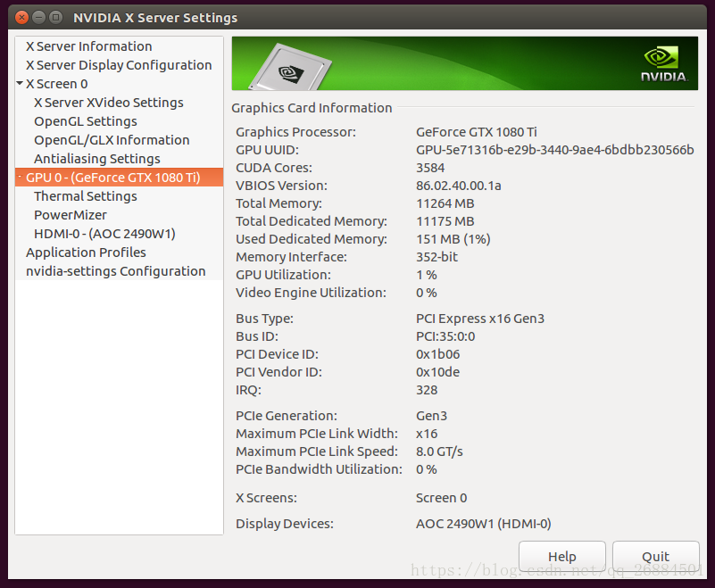Screen dimensions: 715x588
Task: Maximize the NVIDIA settings window
Action: (55, 18)
